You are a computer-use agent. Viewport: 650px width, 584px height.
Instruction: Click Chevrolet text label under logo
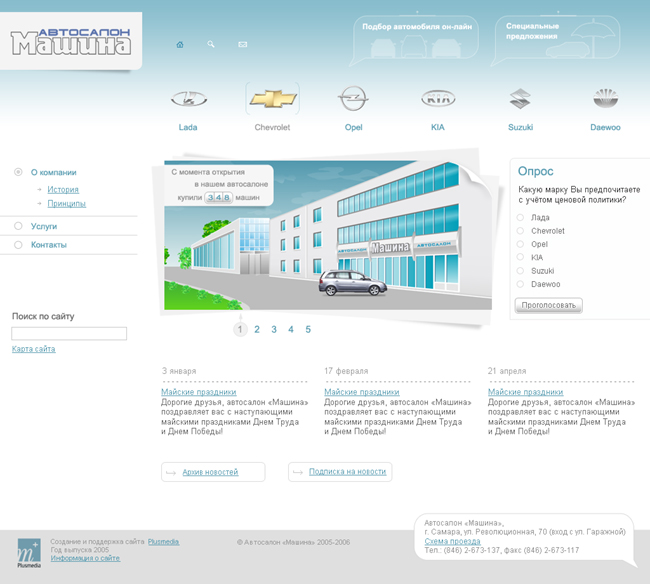pos(272,127)
